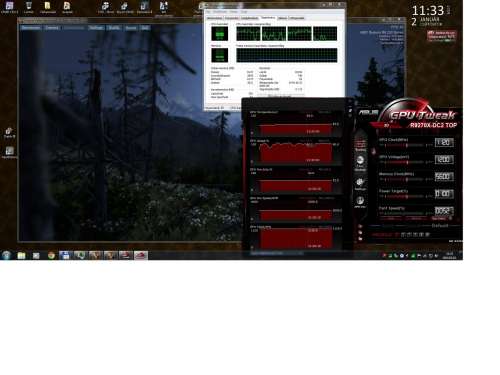Select the Leistung tab in Task Manager
Viewport: 500px width, 375px height.
point(268,18)
